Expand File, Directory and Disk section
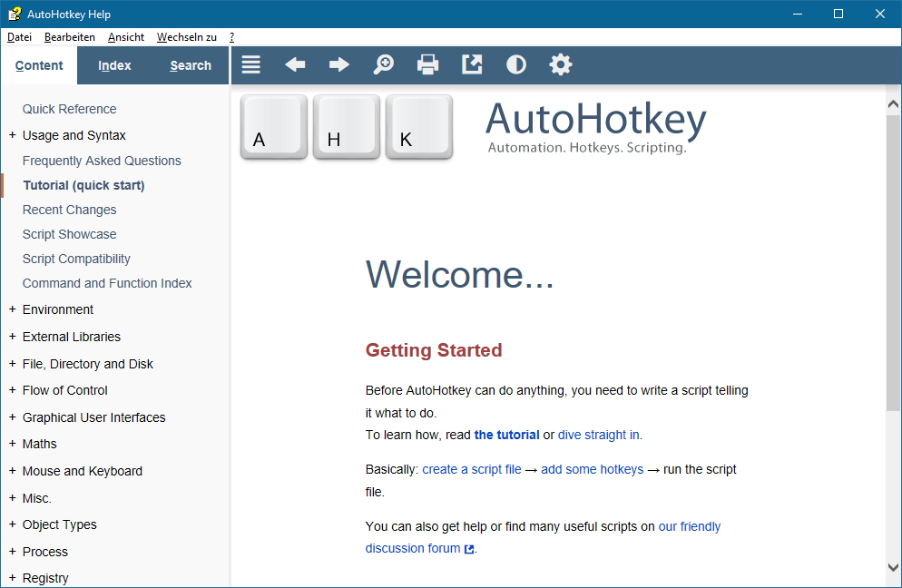This screenshot has height=588, width=902. (x=12, y=364)
